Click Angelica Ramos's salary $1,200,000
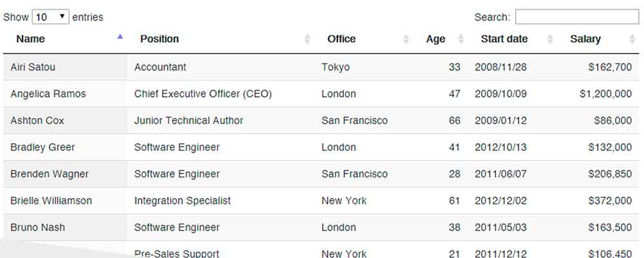The height and width of the screenshot is (258, 644). tap(606, 94)
